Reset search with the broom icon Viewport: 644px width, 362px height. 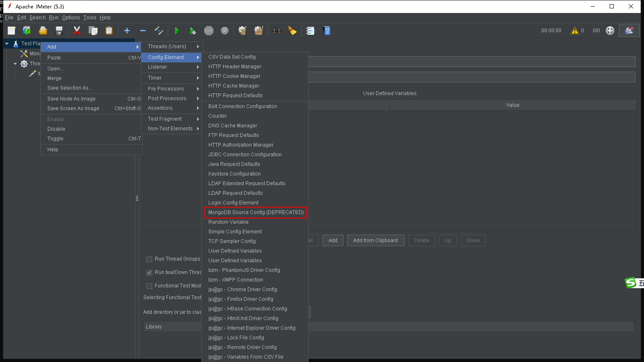pos(292,31)
